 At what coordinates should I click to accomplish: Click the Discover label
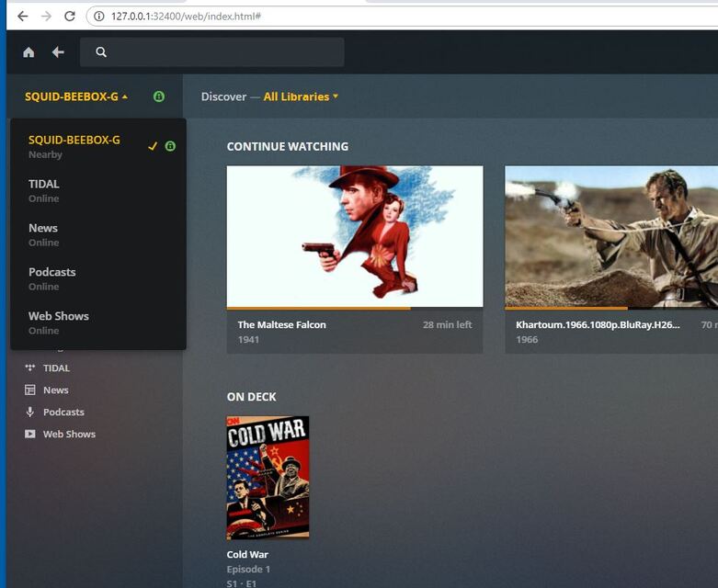click(223, 96)
